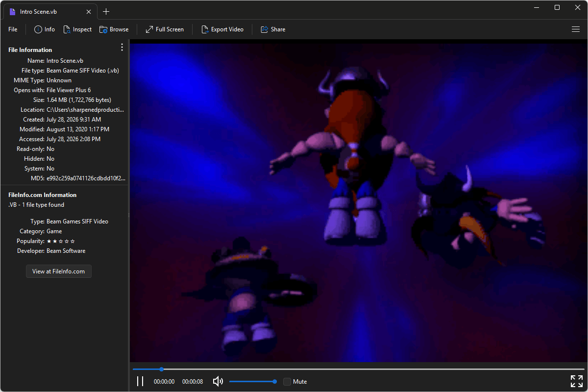Click the Category value 'Game'
588x392 pixels.
pos(54,231)
